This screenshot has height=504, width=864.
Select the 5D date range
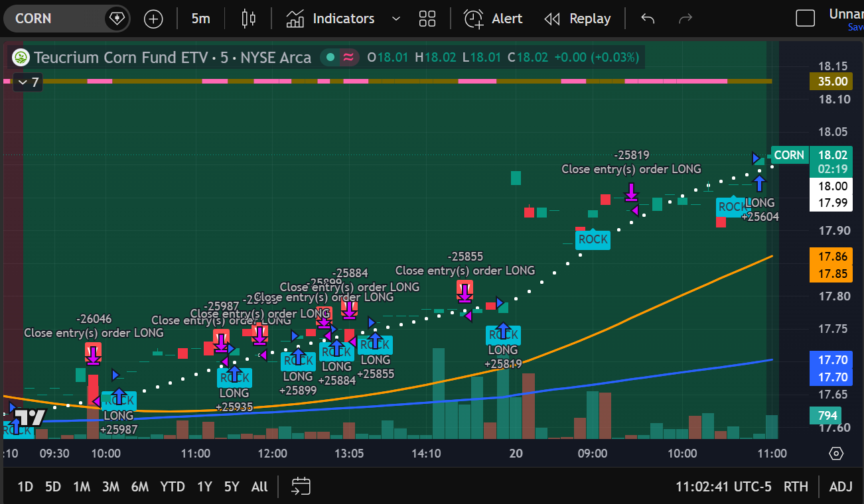click(x=53, y=487)
